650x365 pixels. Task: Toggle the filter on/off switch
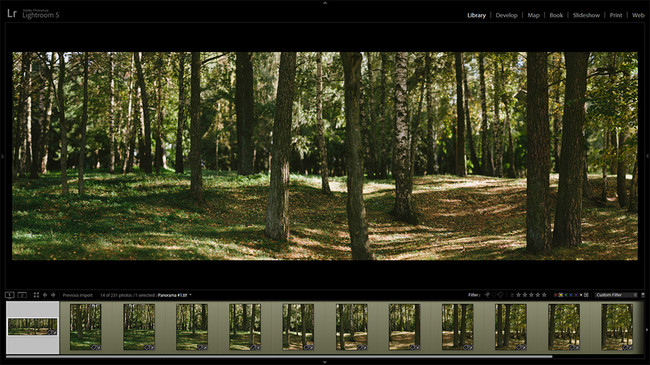pos(643,295)
